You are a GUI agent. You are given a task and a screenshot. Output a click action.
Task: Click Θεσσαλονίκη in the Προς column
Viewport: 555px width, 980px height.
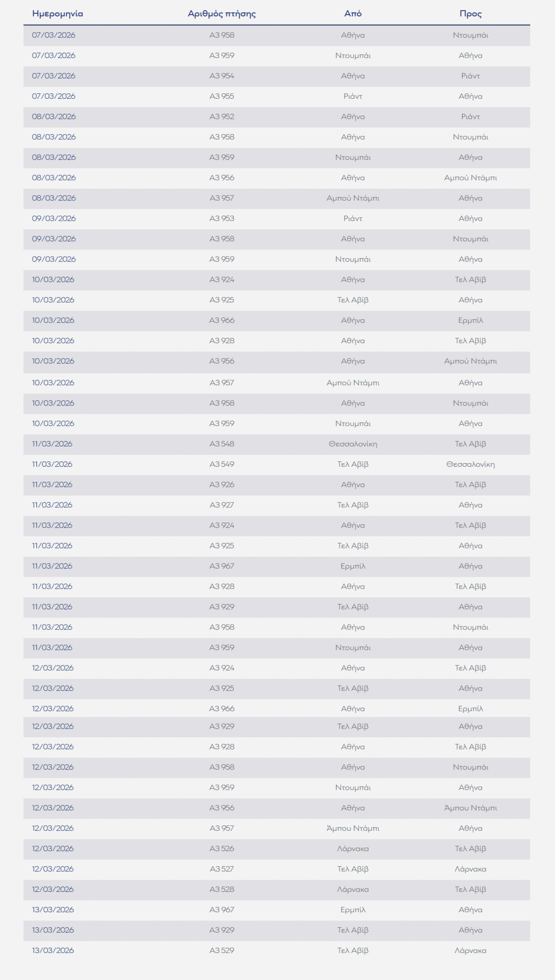[471, 464]
